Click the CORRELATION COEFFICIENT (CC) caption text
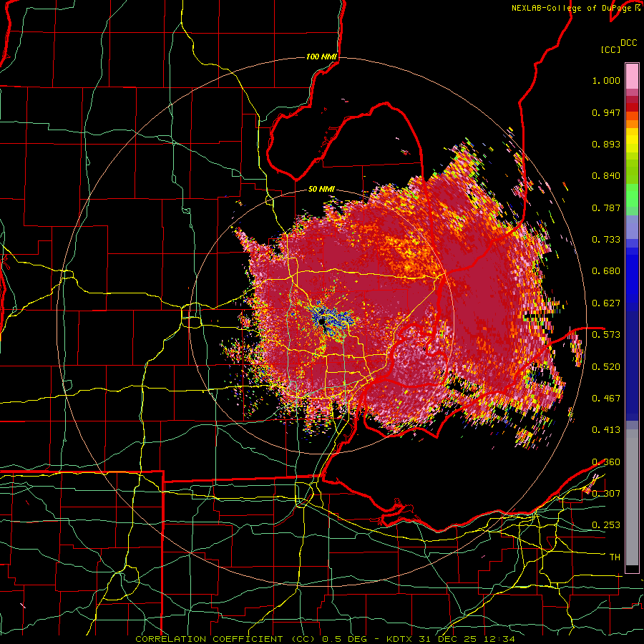Screen dimensions: 644x644 (x=225, y=639)
